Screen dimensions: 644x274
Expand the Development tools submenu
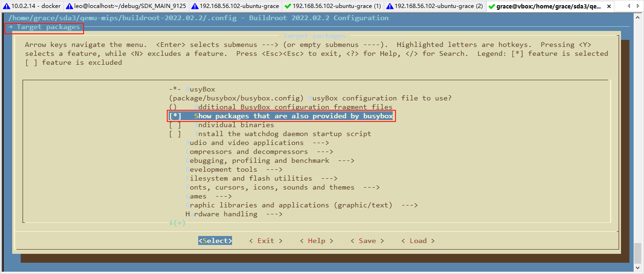coord(234,169)
